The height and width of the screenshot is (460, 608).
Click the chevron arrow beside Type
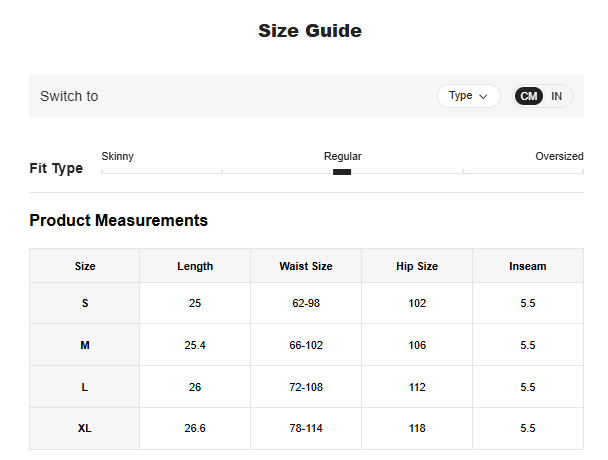point(484,97)
